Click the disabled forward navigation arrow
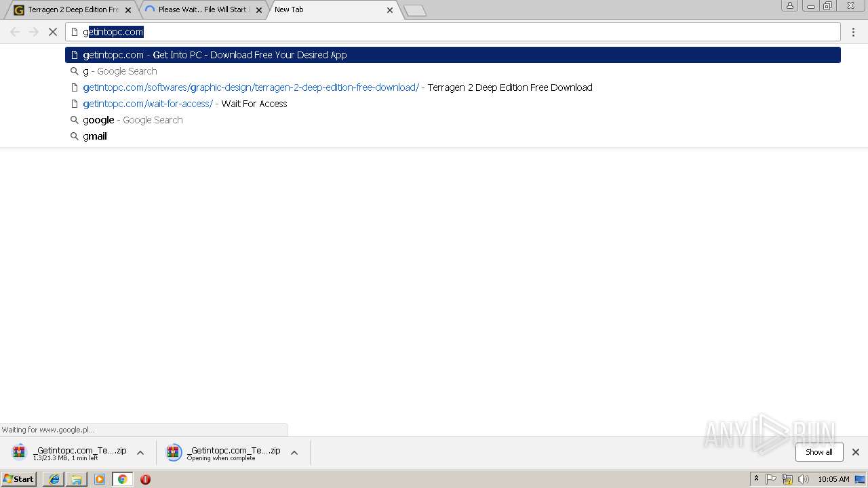Viewport: 868px width, 488px height. 34,32
